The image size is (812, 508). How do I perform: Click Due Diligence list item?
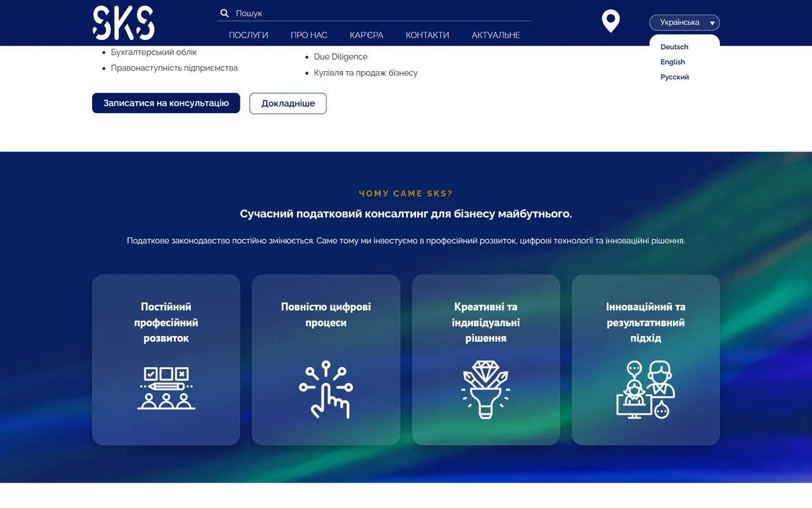pos(341,57)
